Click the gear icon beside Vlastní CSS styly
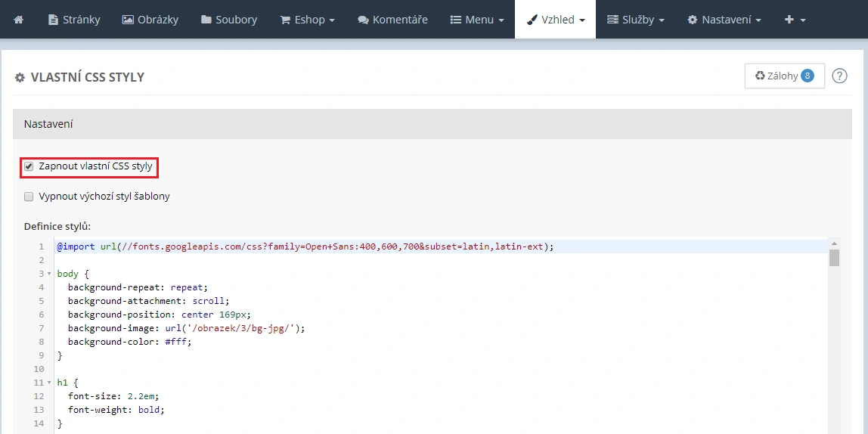 tap(20, 78)
